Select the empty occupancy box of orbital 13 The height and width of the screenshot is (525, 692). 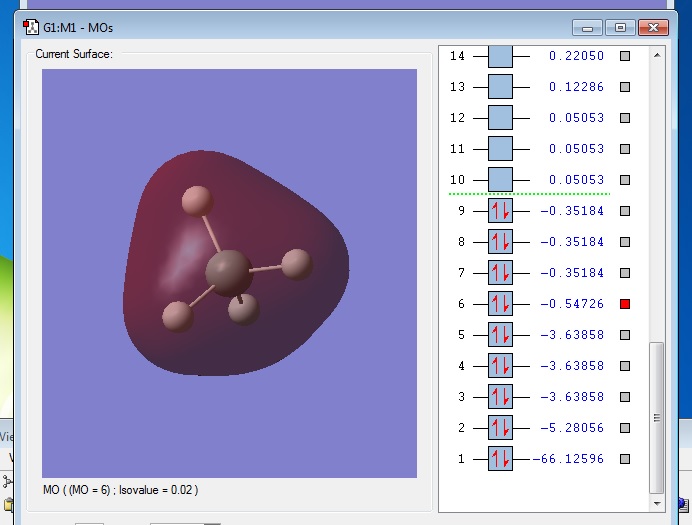click(x=500, y=87)
